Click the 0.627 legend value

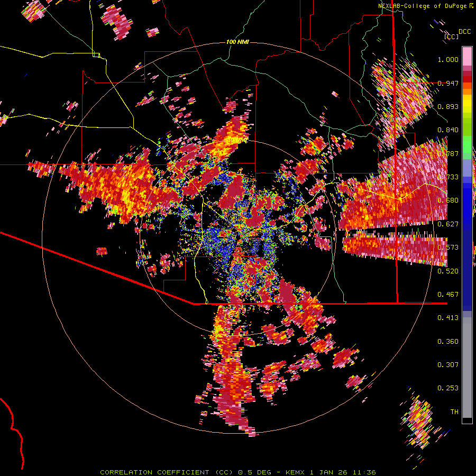click(x=448, y=224)
